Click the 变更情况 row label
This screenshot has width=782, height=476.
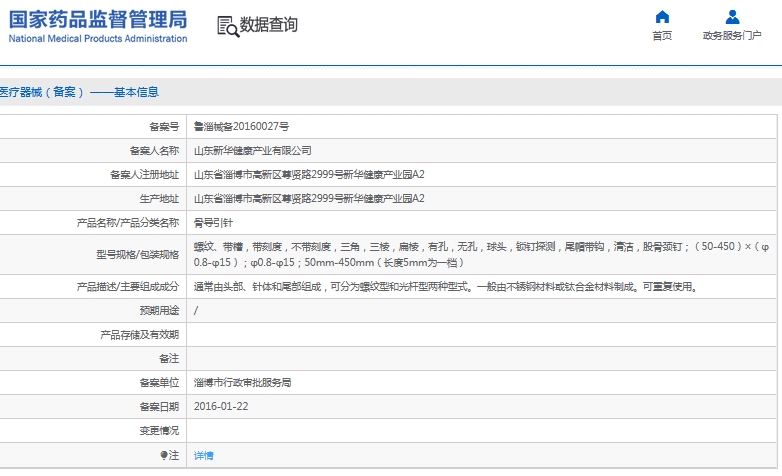point(159,431)
